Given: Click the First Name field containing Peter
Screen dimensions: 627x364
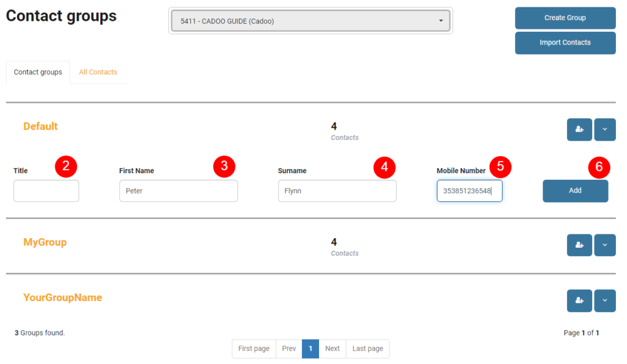Looking at the screenshot, I should (178, 191).
